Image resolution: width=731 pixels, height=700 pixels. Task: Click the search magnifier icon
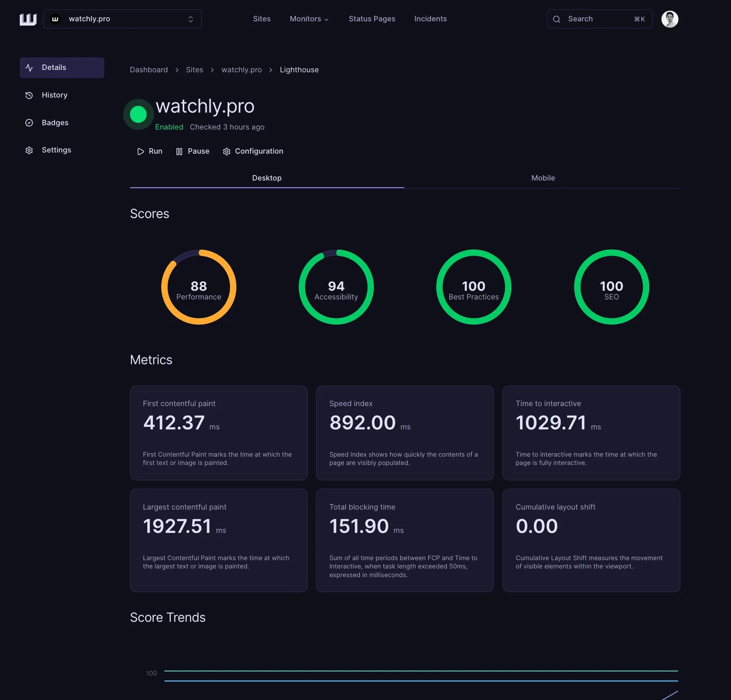tap(556, 19)
